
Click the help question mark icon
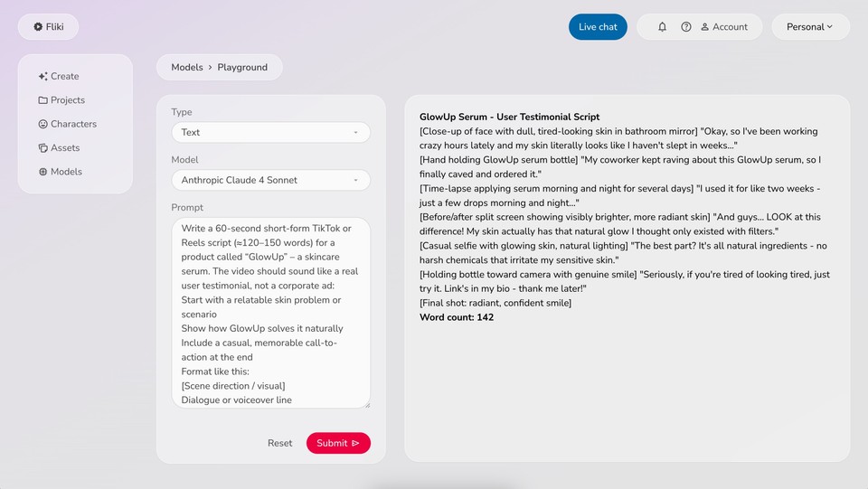686,27
